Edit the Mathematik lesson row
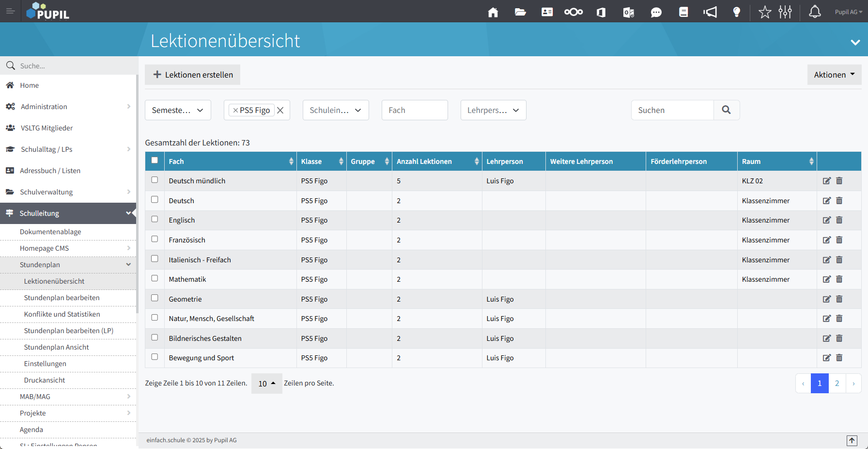 tap(827, 279)
